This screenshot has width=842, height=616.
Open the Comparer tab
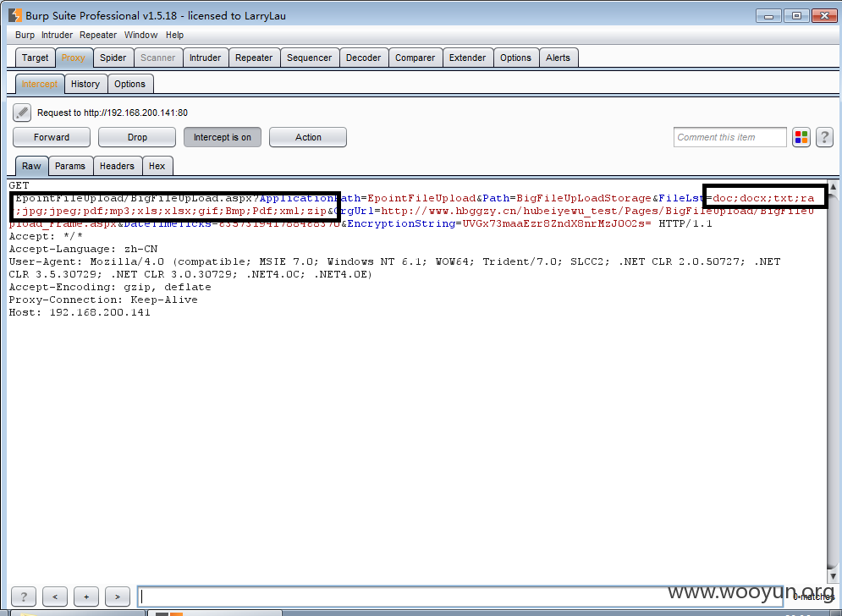pyautogui.click(x=415, y=58)
